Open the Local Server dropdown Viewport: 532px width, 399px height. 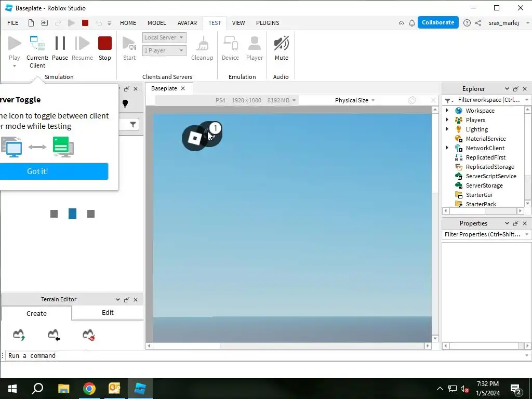164,37
